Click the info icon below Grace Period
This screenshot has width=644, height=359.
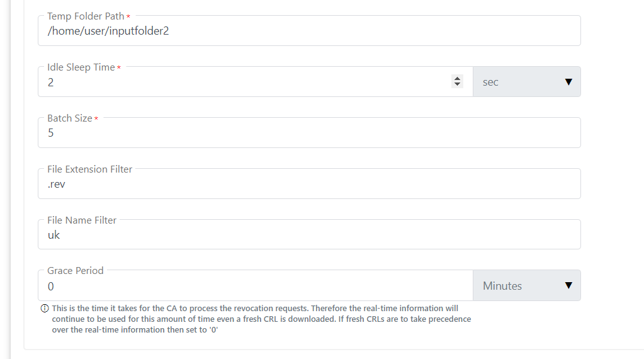[x=45, y=309]
